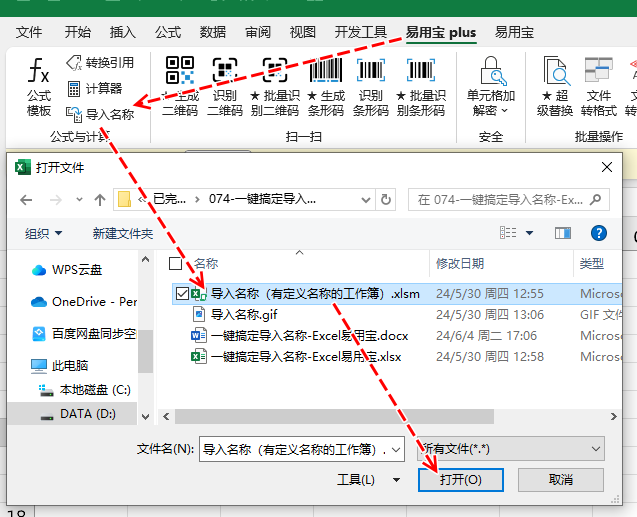Click the 生成二维码 generate QR code icon
The height and width of the screenshot is (517, 637).
point(180,71)
